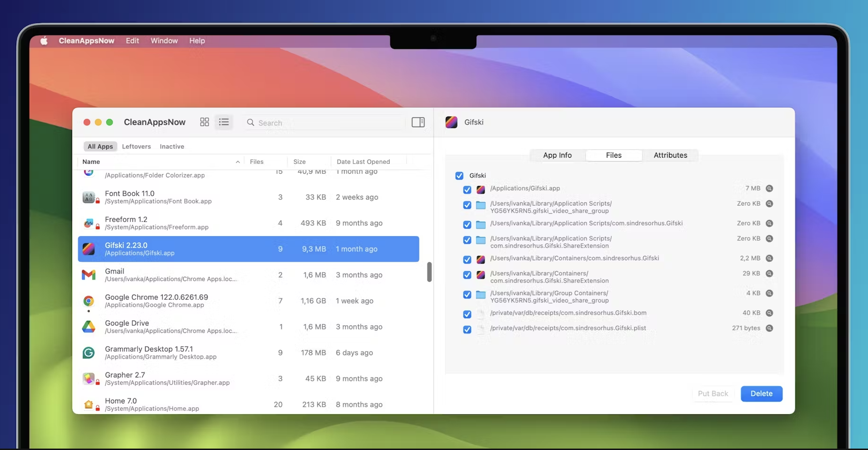Click folder icon for gifski_video_share_group Scripts
The height and width of the screenshot is (450, 868).
481,205
